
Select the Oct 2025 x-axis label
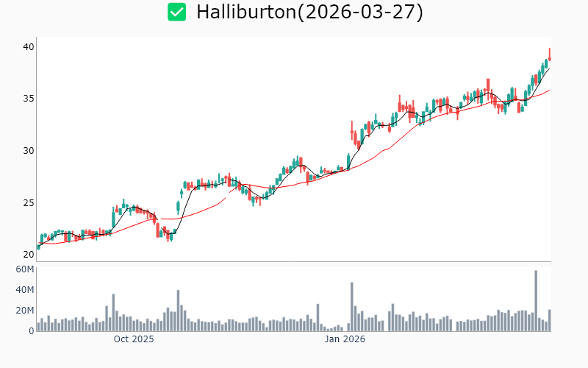(134, 339)
